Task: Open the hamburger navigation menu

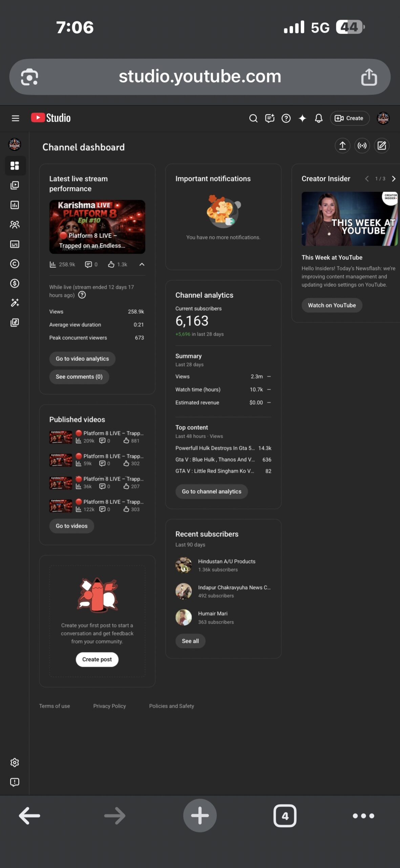Action: pyautogui.click(x=15, y=118)
